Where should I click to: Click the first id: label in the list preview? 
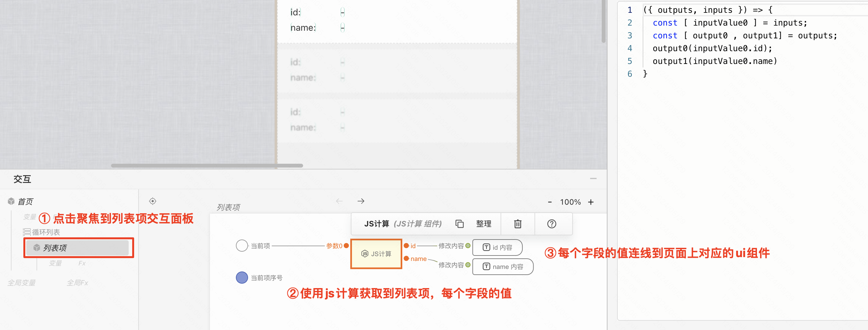click(x=295, y=12)
